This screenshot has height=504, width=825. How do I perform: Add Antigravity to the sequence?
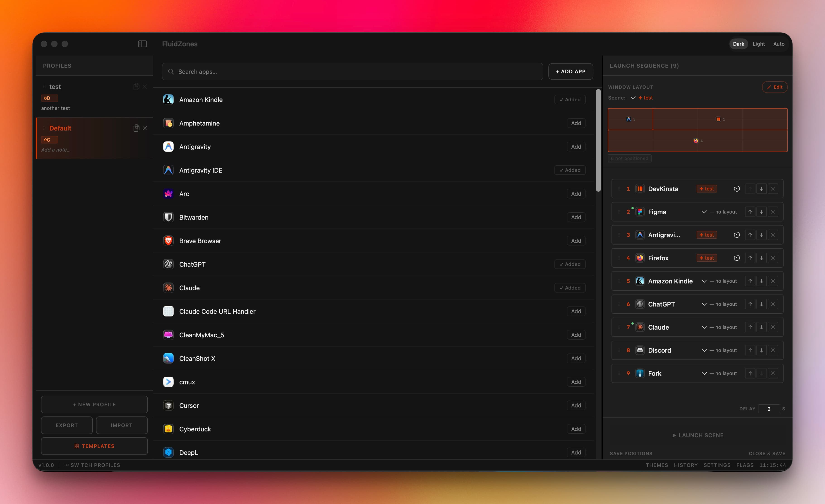pos(576,147)
